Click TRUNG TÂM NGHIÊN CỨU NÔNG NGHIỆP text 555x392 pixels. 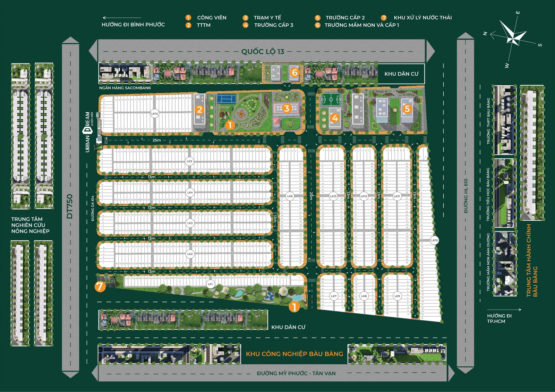[x=30, y=225]
